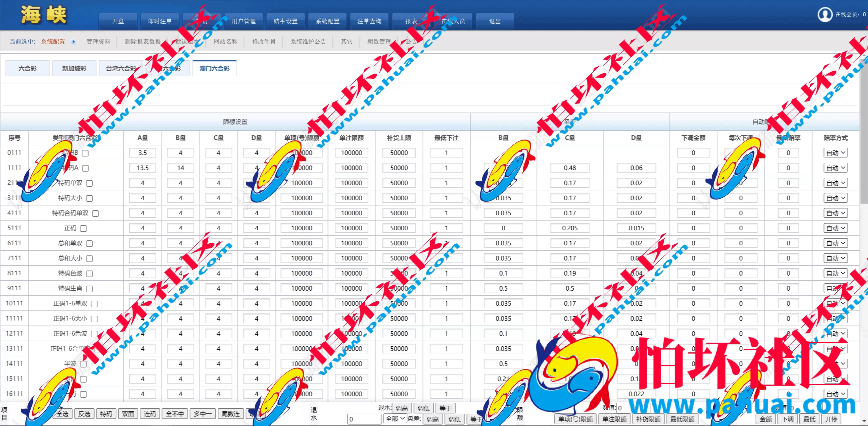The width and height of the screenshot is (868, 426).
Task: Open 赔率方式 dropdown for row 3111
Action: [x=836, y=198]
